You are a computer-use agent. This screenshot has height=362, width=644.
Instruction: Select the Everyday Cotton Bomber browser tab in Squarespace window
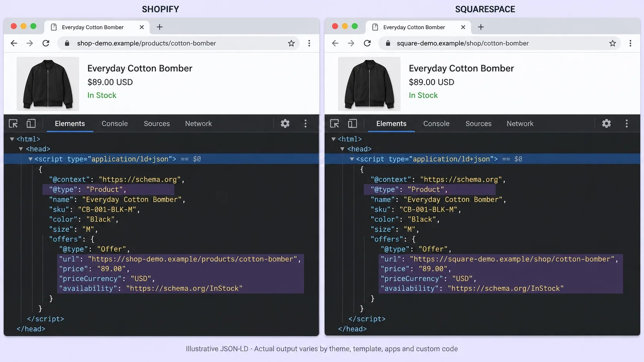click(x=418, y=27)
